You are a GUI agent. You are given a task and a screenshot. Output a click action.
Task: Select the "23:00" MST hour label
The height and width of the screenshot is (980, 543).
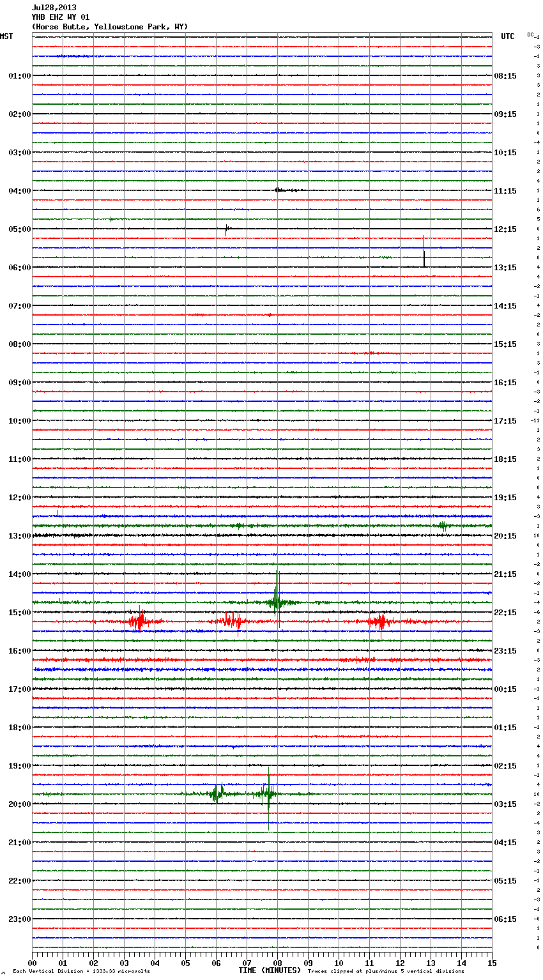coord(20,919)
